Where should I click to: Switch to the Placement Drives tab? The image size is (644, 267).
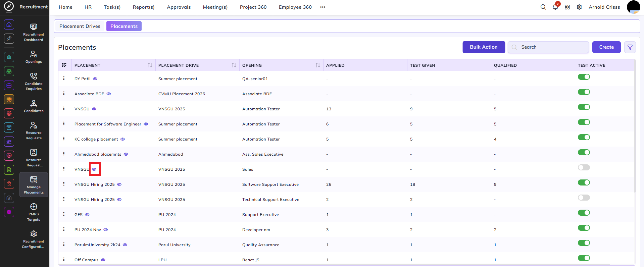pos(80,26)
